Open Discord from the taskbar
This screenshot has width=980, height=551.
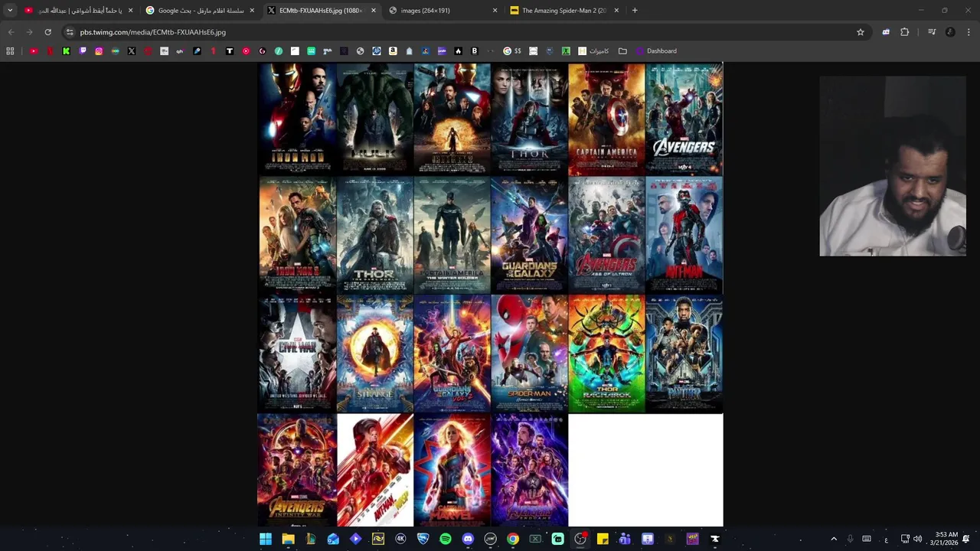coord(468,539)
